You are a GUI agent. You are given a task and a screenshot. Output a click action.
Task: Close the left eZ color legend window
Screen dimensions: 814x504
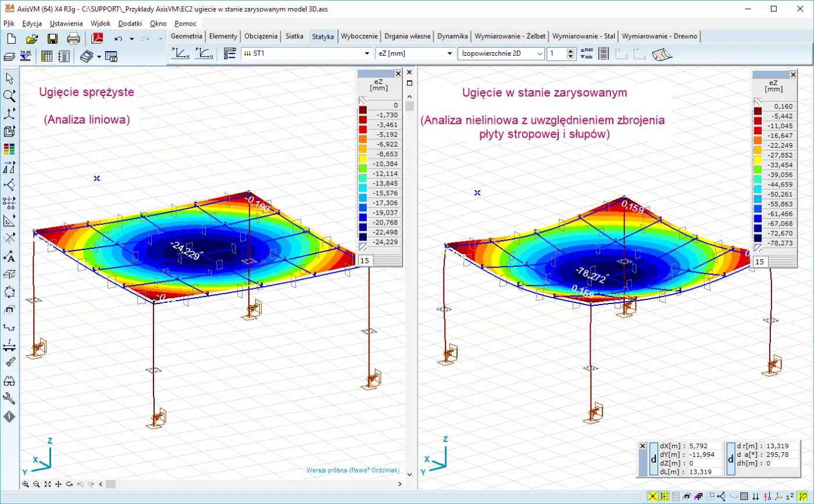click(x=398, y=74)
